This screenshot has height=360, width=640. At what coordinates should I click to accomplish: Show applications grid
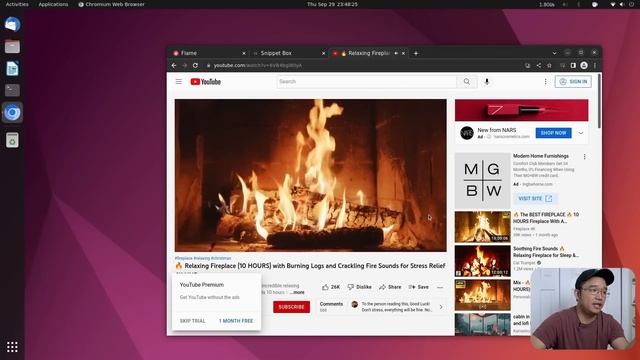(x=12, y=347)
